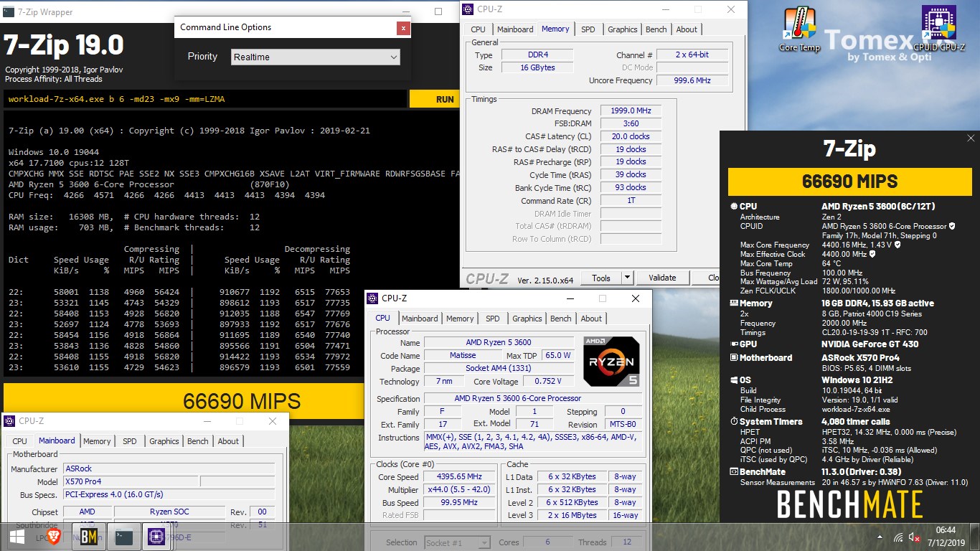
Task: Click the Manufacturer ASRock field
Action: click(x=169, y=468)
